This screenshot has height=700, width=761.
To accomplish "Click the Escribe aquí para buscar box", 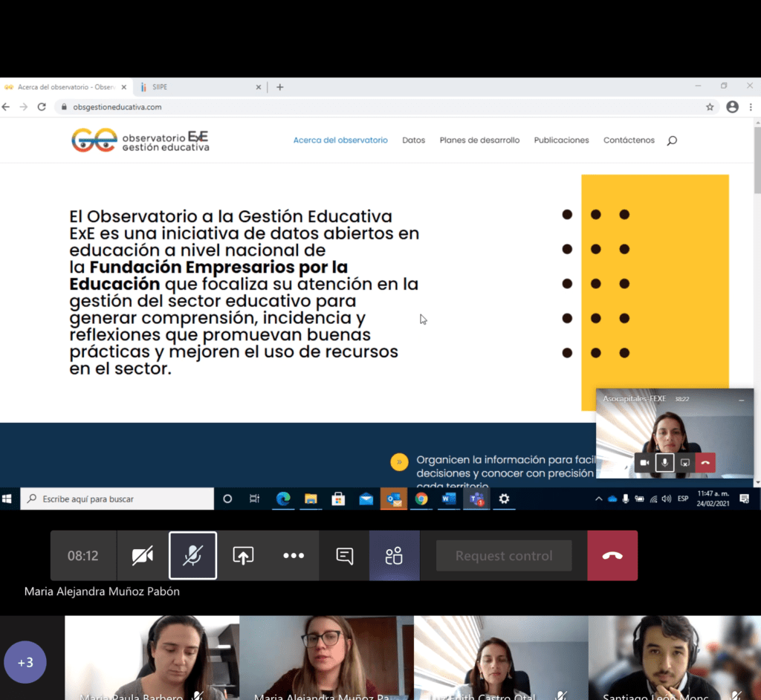I will [x=117, y=499].
